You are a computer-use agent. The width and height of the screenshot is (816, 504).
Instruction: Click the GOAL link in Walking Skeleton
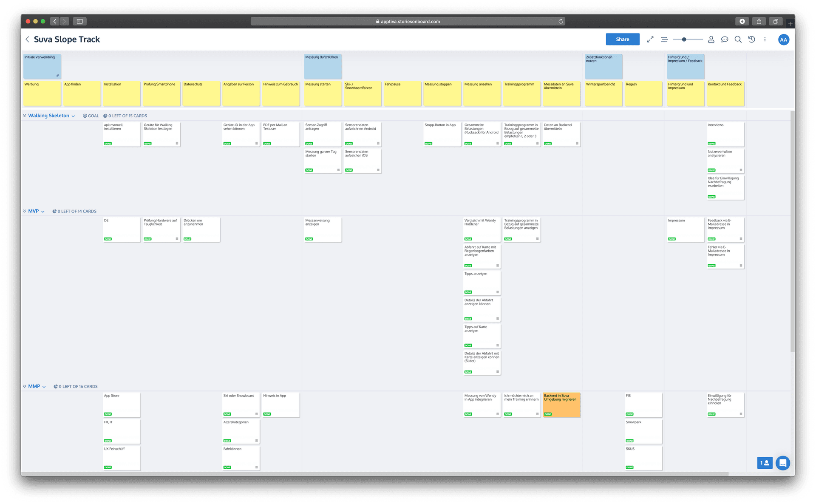(91, 116)
